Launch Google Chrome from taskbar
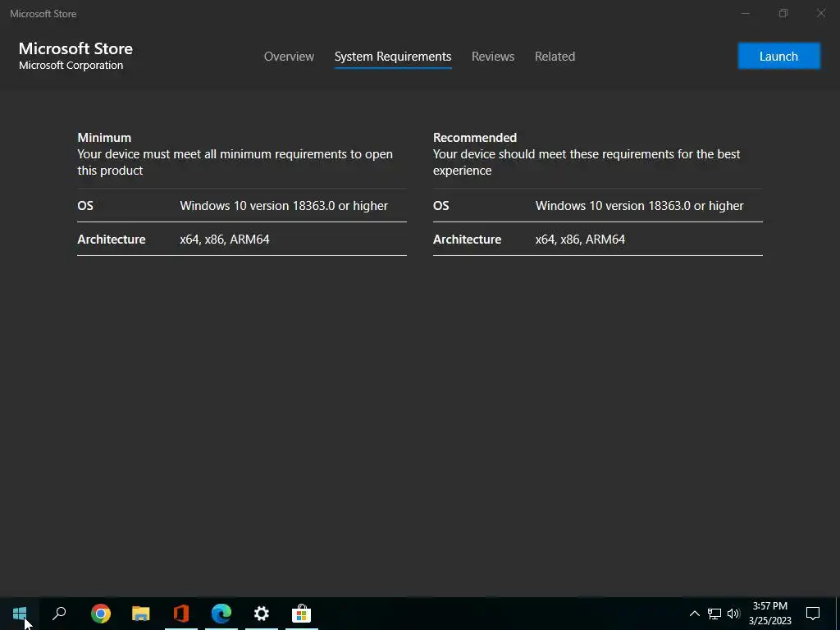 [x=101, y=614]
